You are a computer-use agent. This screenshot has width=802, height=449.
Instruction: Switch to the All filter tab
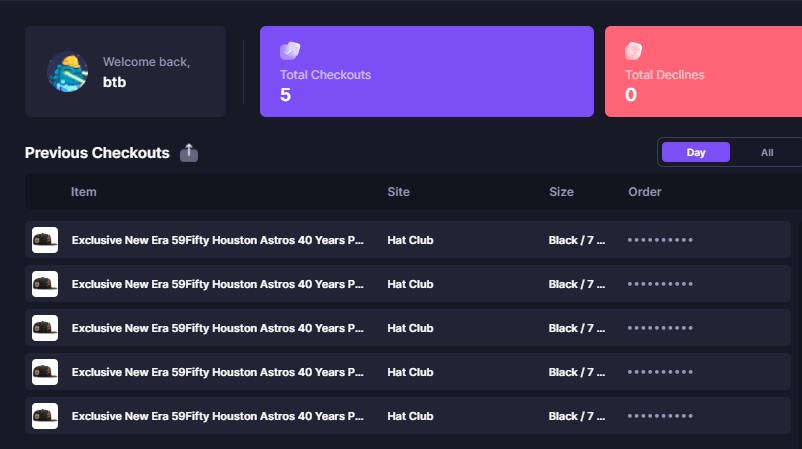(767, 152)
